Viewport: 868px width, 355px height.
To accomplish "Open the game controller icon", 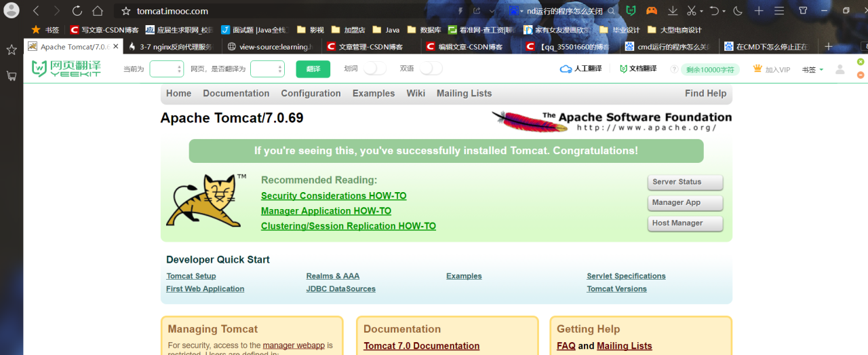I will 651,11.
